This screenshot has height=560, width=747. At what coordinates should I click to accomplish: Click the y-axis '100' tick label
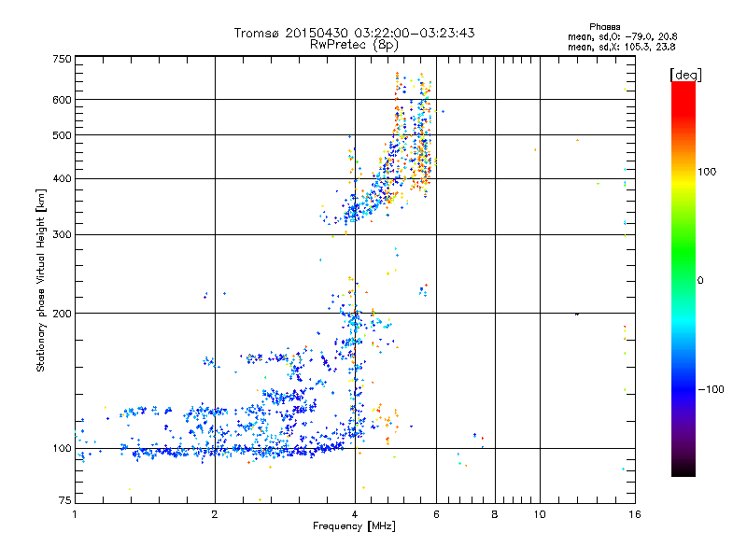click(x=63, y=448)
